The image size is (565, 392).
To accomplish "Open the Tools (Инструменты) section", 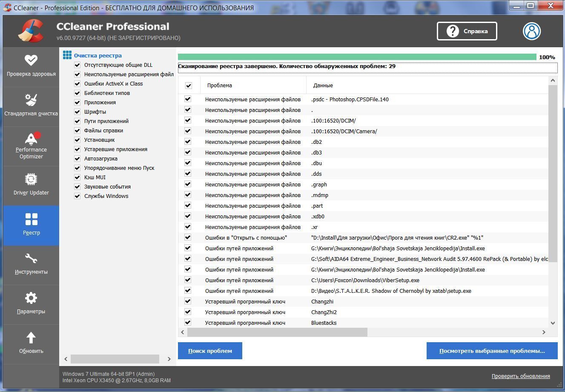I will (x=31, y=265).
